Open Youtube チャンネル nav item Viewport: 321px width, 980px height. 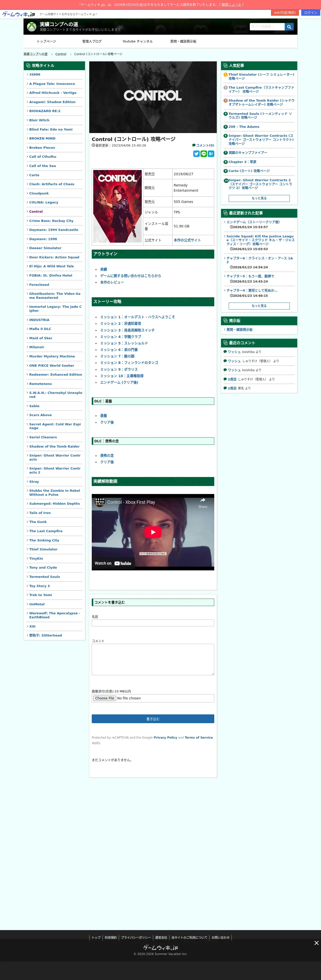(138, 41)
